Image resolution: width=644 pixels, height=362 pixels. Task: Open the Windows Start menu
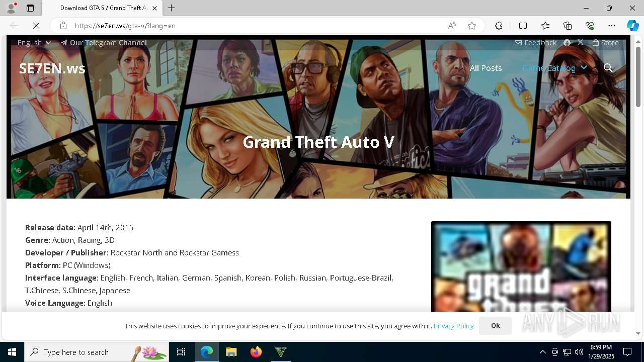coord(12,352)
